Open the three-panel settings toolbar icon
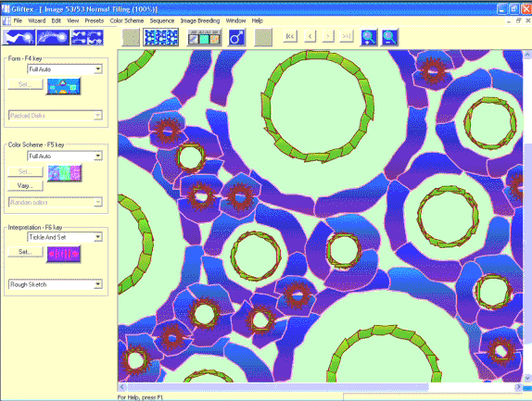 click(x=205, y=37)
